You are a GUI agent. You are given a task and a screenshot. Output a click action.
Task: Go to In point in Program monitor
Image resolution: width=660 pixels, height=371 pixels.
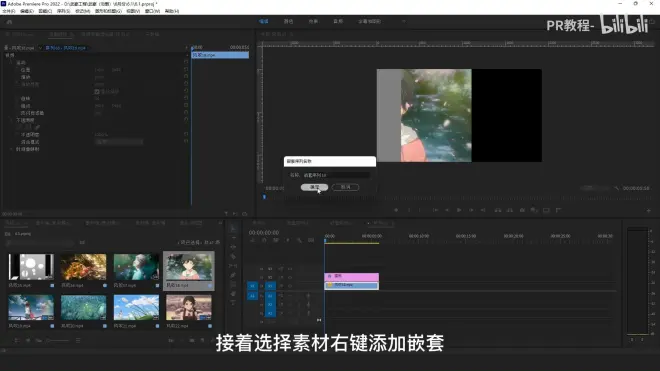coord(435,210)
